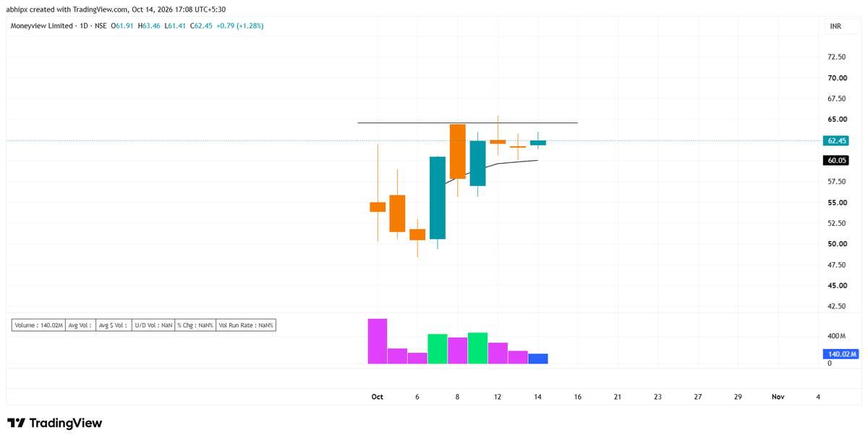This screenshot has width=868, height=441.
Task: Click the Oct label on time axis
Action: click(x=377, y=397)
